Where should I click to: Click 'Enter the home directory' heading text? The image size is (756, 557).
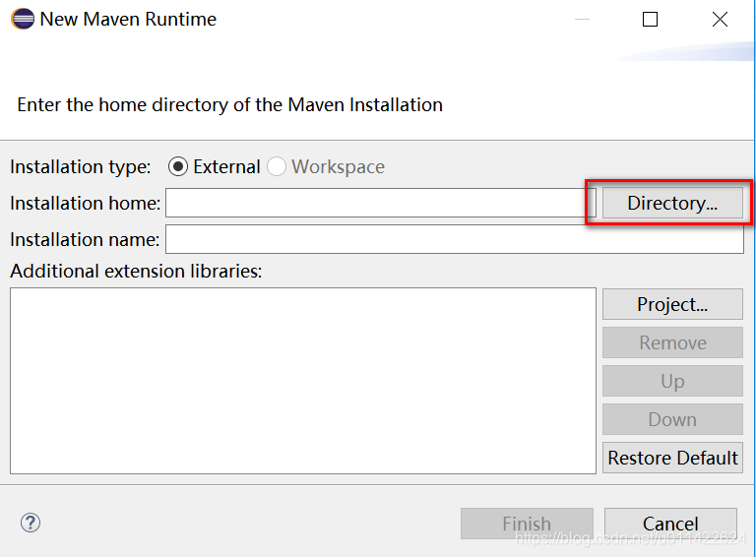point(230,105)
